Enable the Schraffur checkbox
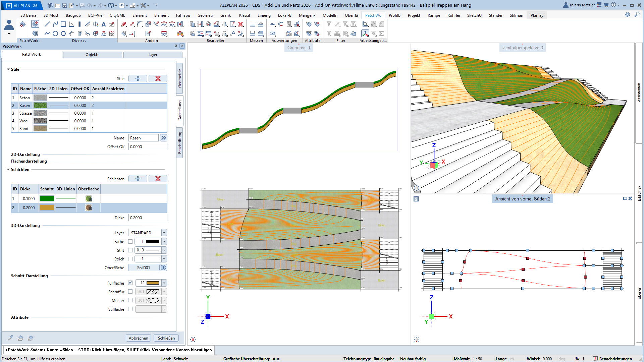 (x=130, y=292)
